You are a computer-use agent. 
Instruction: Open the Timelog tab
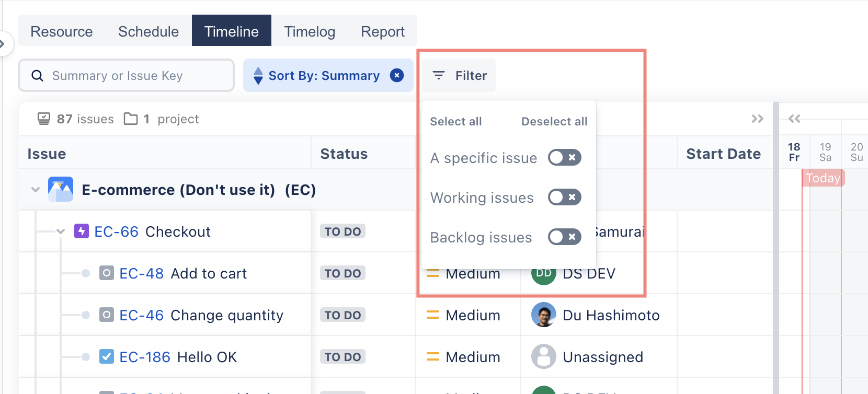pyautogui.click(x=310, y=31)
